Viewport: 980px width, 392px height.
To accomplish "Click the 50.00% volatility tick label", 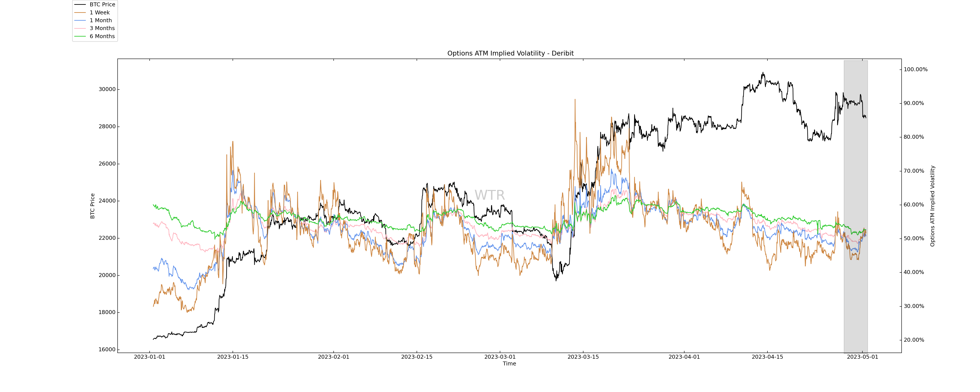I will click(x=914, y=239).
